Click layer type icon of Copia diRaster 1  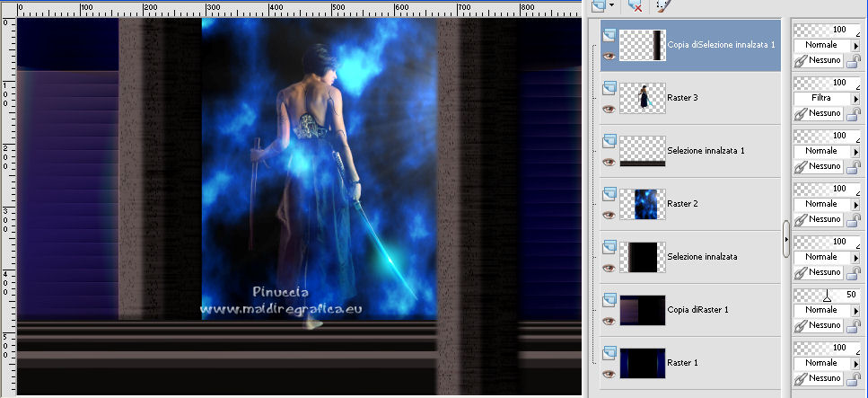pos(609,300)
